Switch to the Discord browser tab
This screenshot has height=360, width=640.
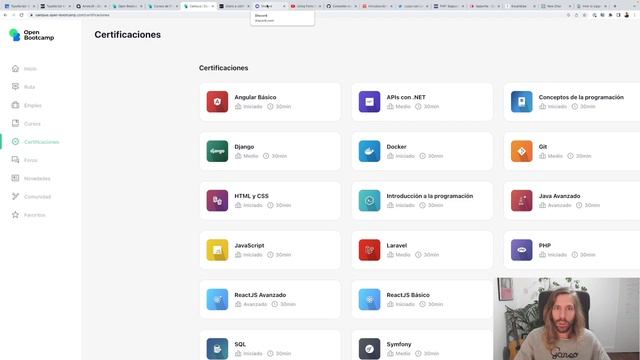269,6
